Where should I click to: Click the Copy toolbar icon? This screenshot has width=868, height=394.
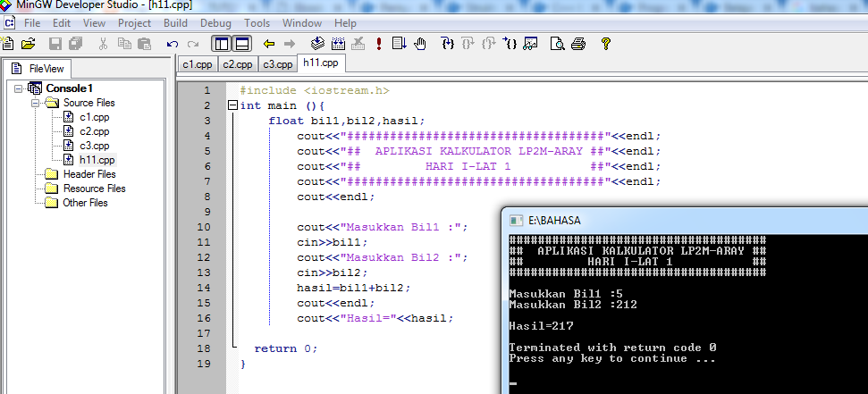(124, 44)
